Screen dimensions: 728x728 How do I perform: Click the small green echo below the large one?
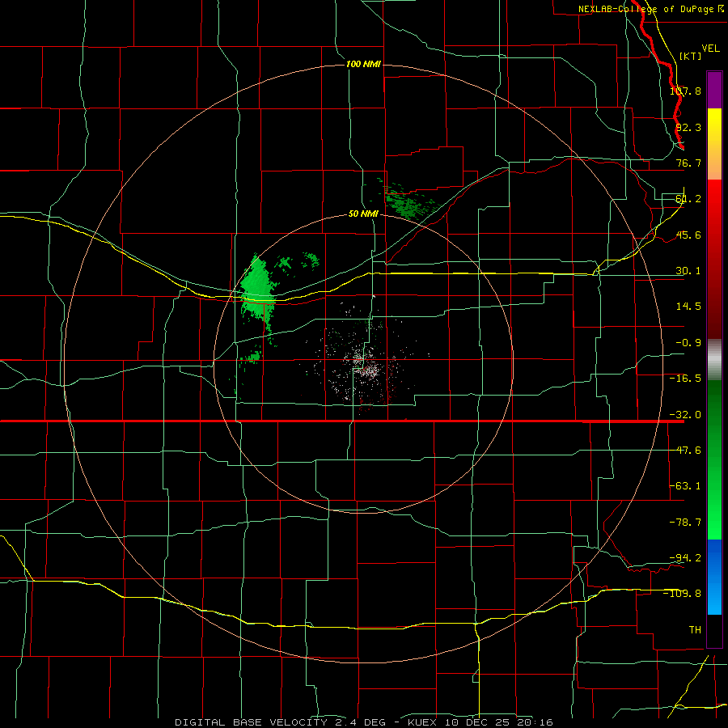pyautogui.click(x=253, y=357)
